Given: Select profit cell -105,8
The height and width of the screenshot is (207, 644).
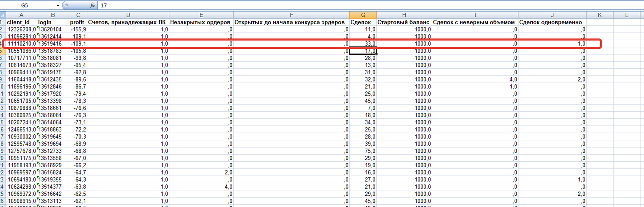Looking at the screenshot, I should point(78,51).
